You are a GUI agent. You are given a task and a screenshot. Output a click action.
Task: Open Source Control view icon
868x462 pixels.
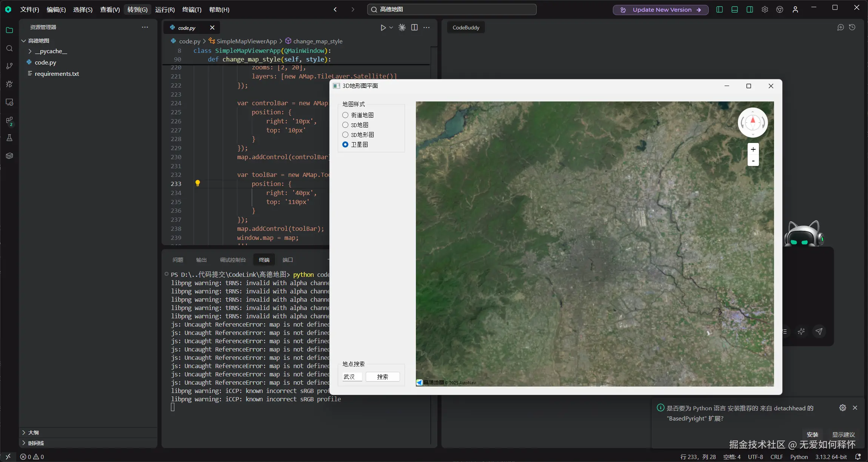[9, 66]
